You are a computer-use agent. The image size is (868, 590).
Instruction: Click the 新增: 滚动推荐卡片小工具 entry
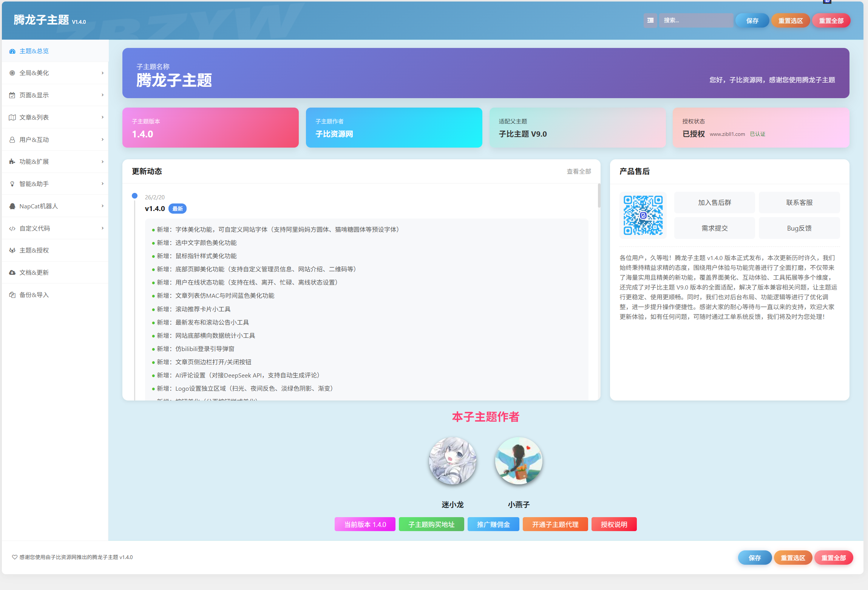[x=194, y=309]
